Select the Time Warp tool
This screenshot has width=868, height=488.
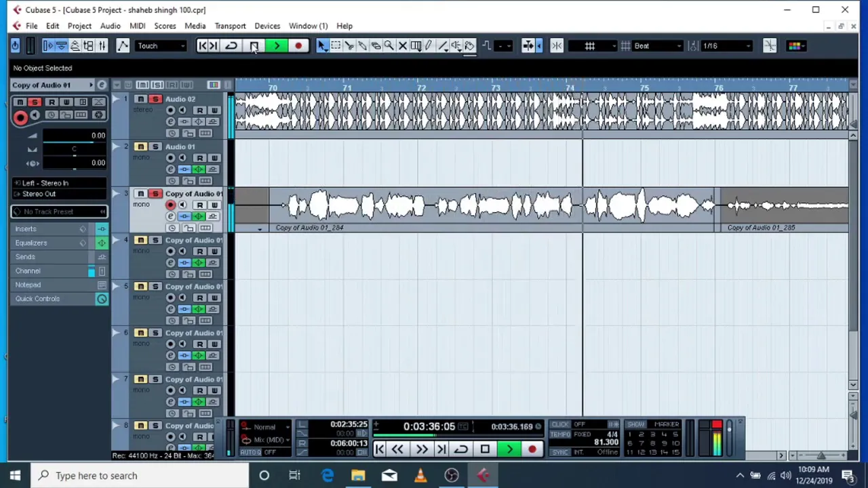click(416, 45)
